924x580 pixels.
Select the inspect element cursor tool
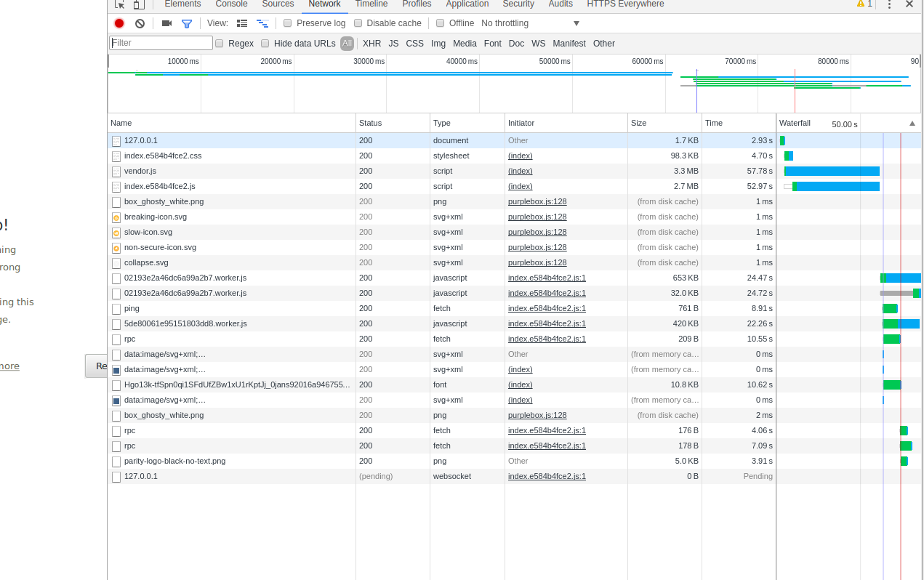119,5
